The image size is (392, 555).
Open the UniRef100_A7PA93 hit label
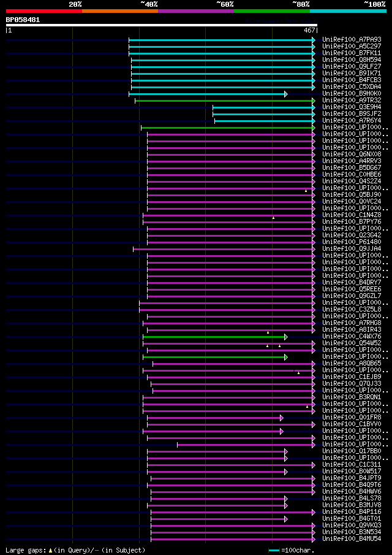pyautogui.click(x=352, y=40)
